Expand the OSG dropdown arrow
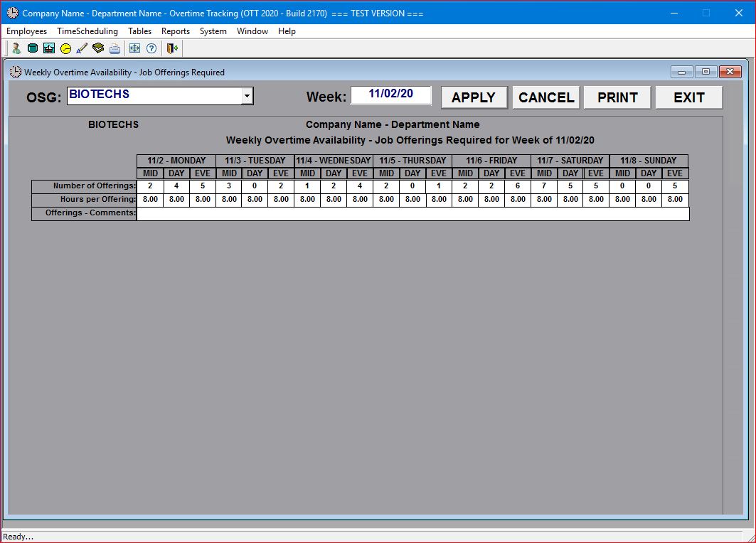The height and width of the screenshot is (543, 756). (247, 96)
